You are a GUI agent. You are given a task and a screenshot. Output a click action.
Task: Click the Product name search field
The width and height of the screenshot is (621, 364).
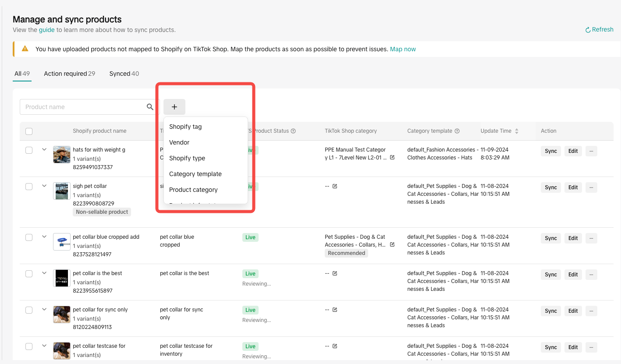(83, 107)
